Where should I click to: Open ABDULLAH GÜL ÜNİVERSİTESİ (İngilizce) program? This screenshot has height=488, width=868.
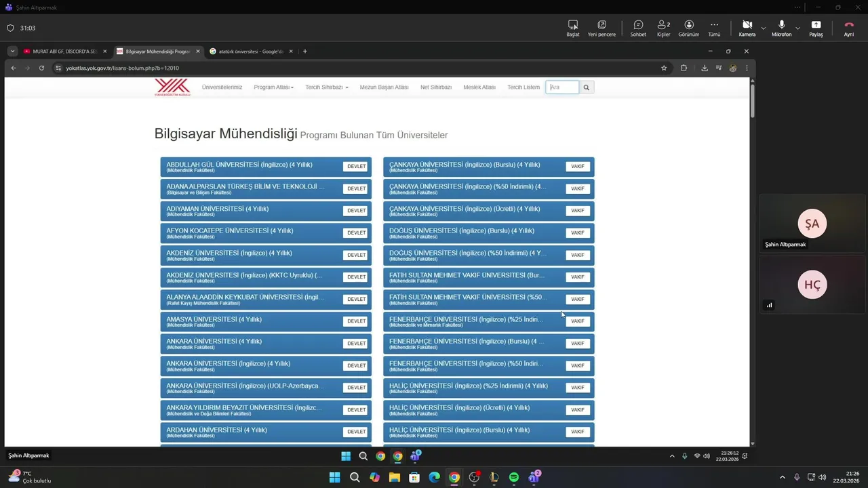tap(266, 167)
